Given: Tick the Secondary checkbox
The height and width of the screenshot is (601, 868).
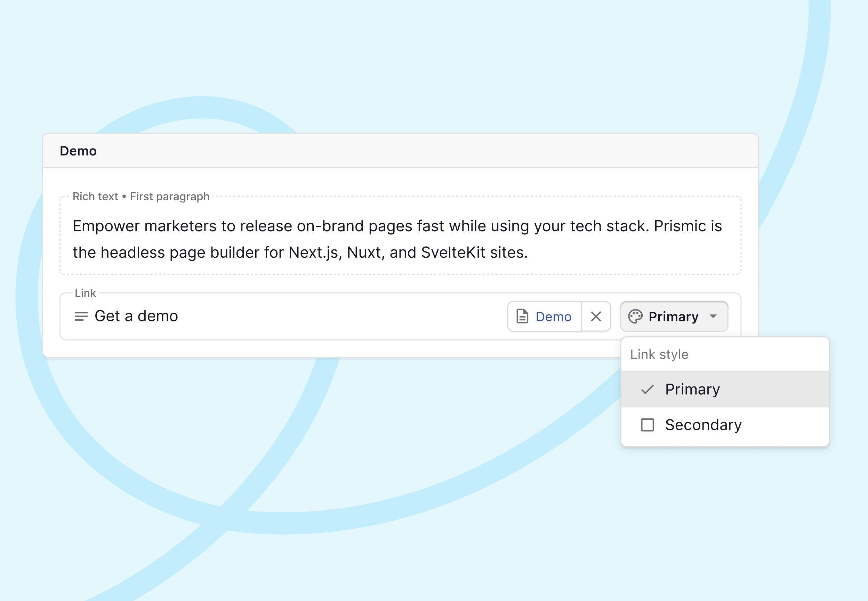Looking at the screenshot, I should [x=648, y=425].
